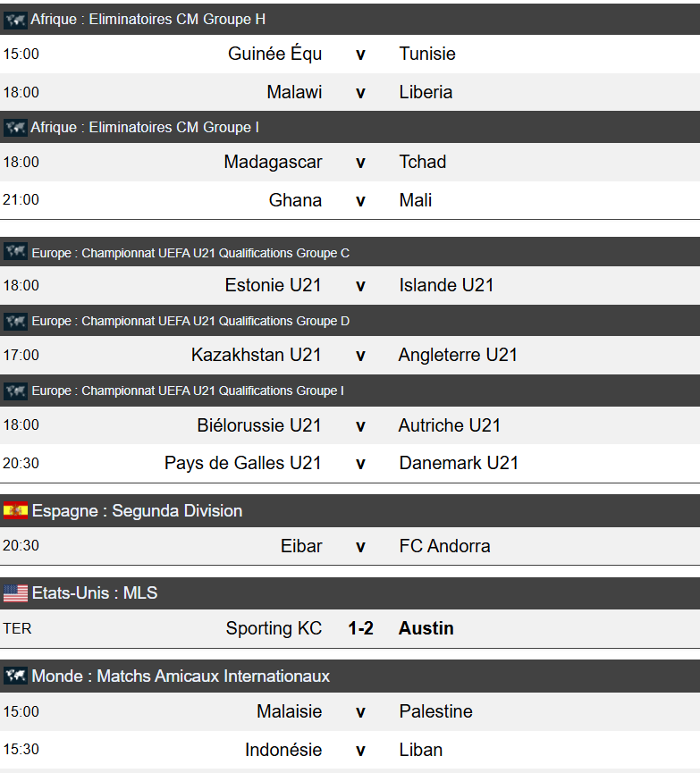Open the Afrique Eliminatoires CM Groupe H header
700x773 pixels.
click(x=148, y=20)
